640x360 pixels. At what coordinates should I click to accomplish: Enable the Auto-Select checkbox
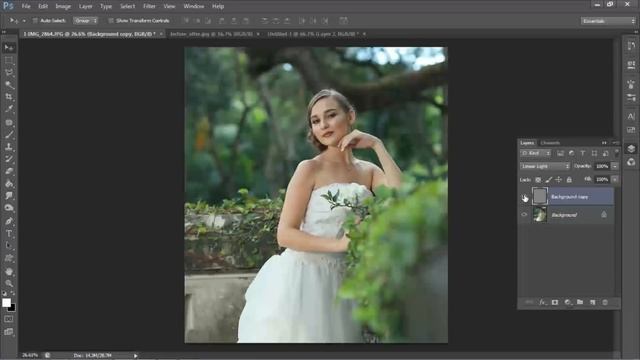(35, 20)
